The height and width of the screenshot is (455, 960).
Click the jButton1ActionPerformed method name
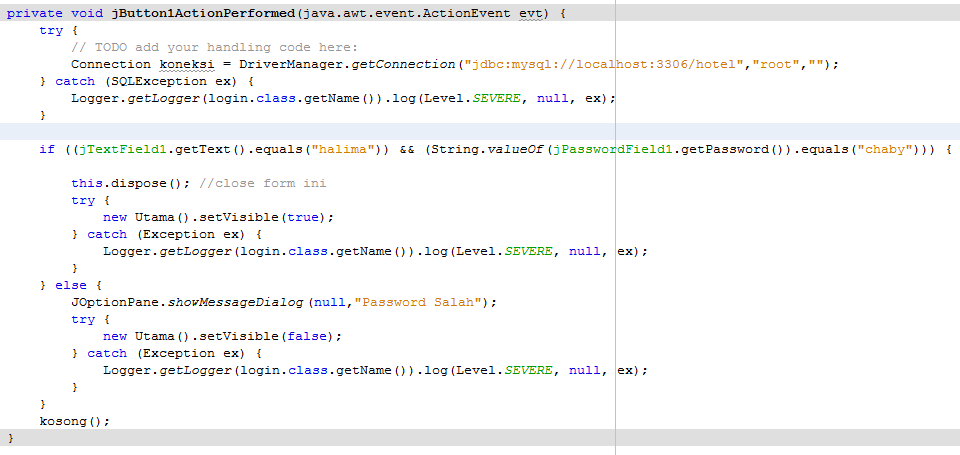click(x=204, y=13)
